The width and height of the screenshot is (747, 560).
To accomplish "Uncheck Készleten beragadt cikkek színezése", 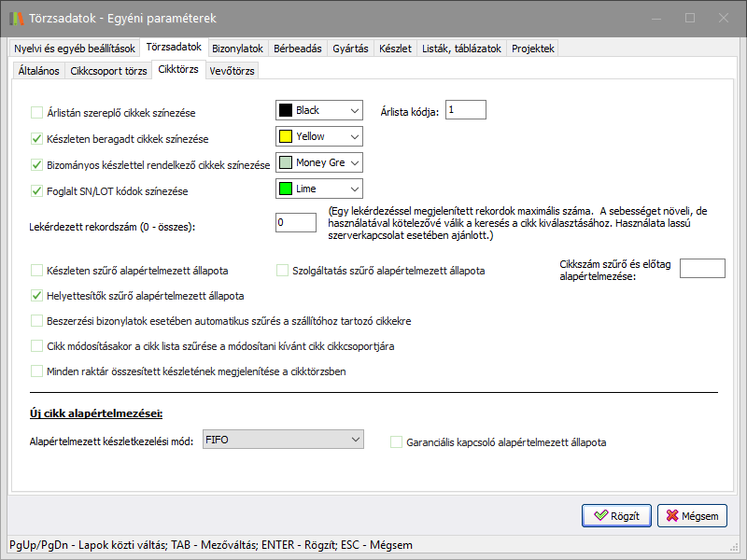I will [x=37, y=139].
